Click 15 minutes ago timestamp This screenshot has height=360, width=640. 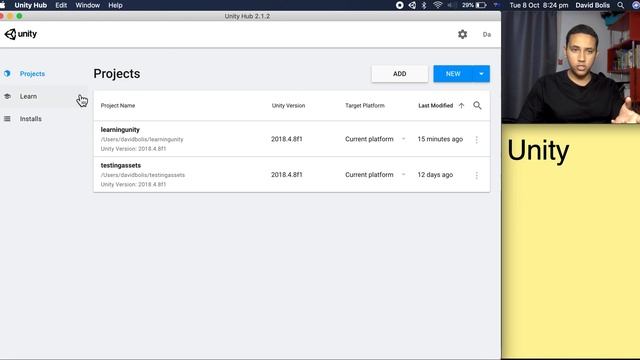click(440, 139)
